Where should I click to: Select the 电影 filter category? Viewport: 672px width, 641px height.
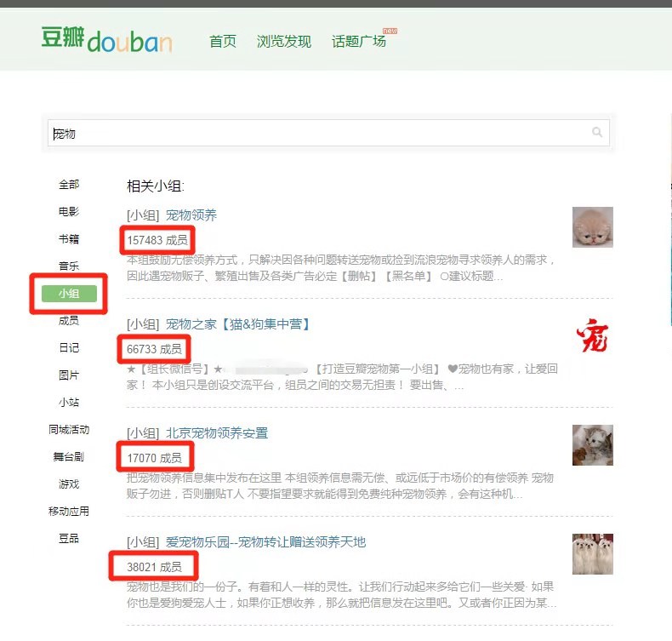click(69, 211)
